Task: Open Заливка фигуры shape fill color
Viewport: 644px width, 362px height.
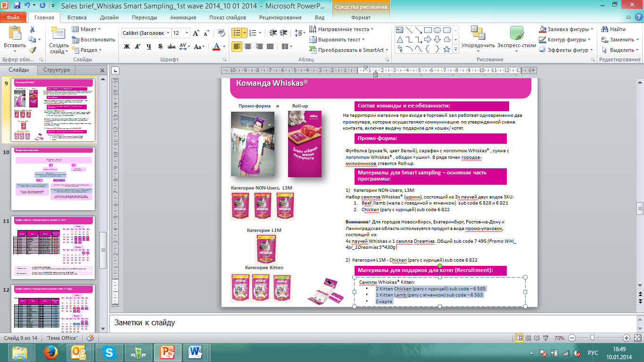Action: [x=567, y=29]
